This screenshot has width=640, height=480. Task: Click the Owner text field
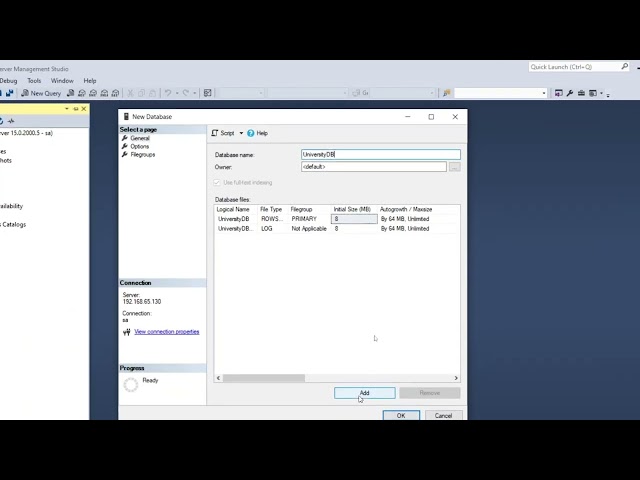click(x=374, y=167)
